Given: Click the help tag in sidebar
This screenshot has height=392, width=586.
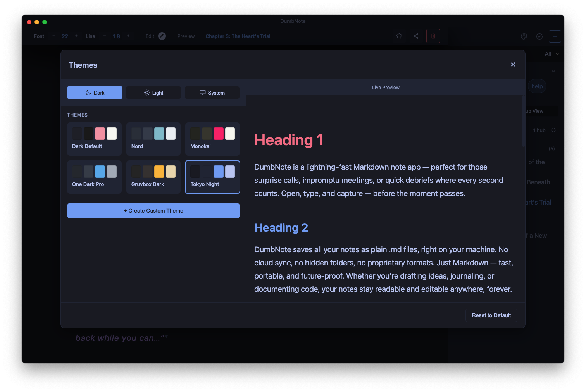Looking at the screenshot, I should (x=537, y=86).
